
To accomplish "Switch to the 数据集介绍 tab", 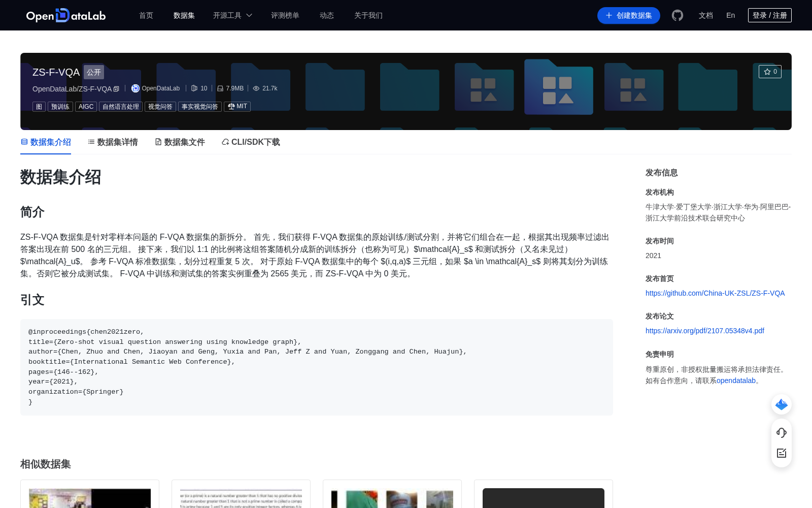I will click(46, 142).
